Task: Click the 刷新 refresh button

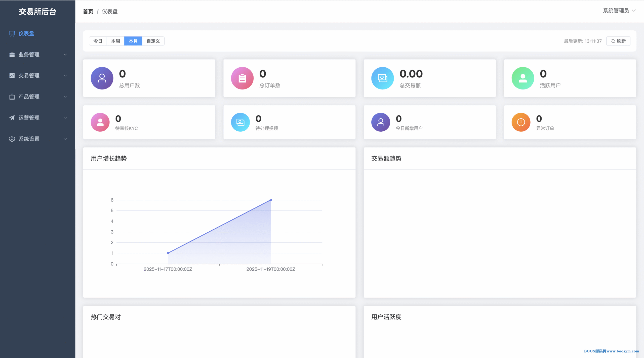Action: click(618, 41)
